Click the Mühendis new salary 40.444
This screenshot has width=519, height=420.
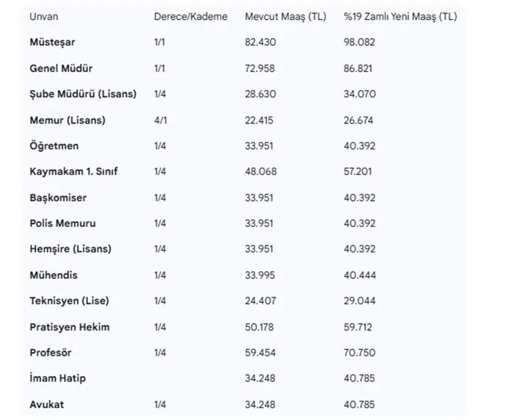tap(359, 275)
